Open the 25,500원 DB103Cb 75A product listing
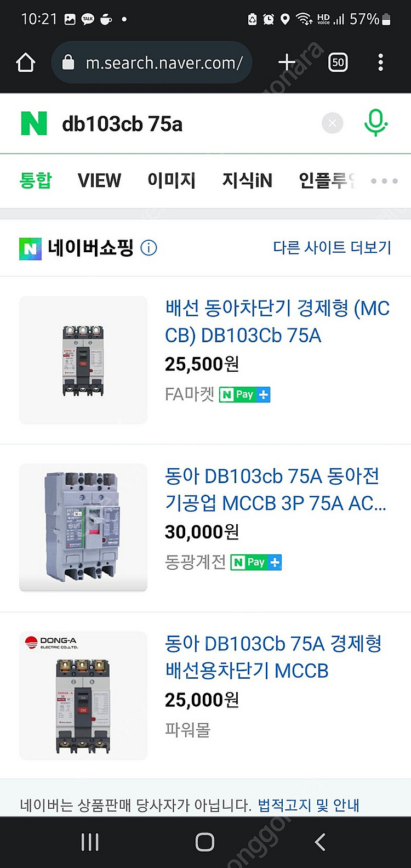 pos(277,321)
